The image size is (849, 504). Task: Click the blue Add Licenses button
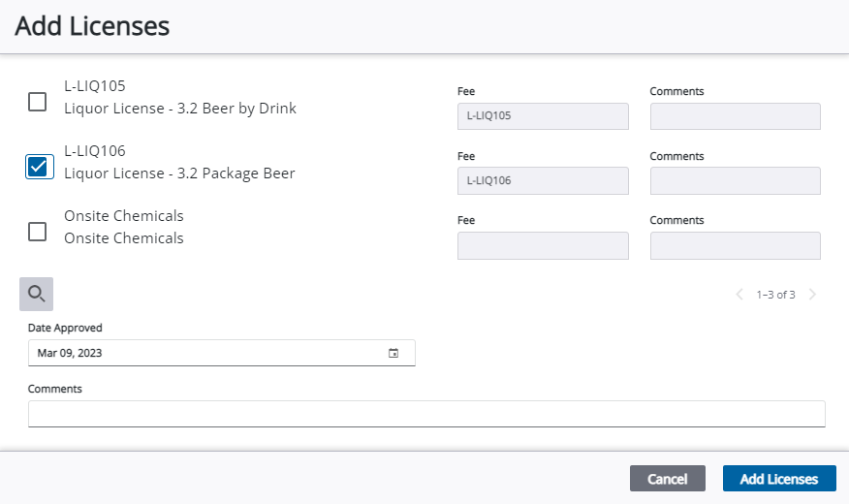[x=779, y=479]
